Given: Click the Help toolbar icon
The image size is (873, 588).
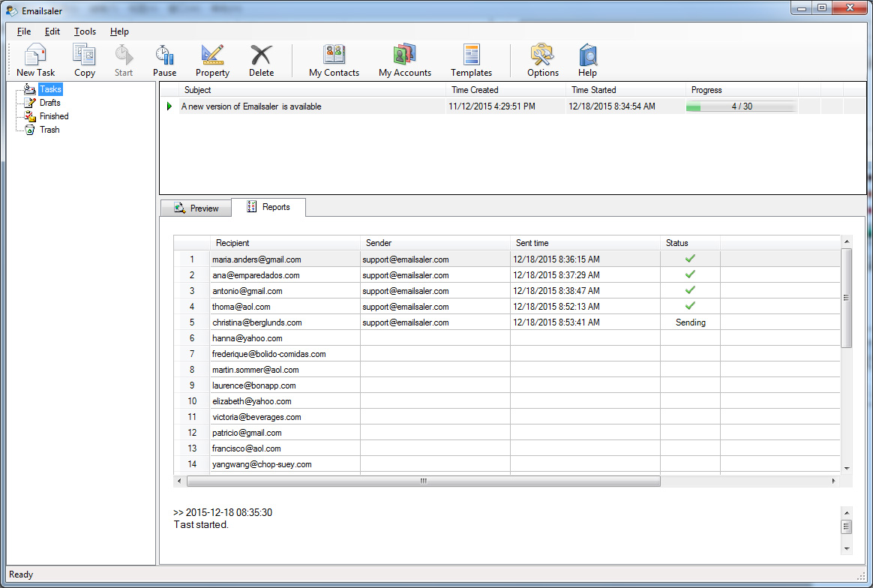Looking at the screenshot, I should [587, 60].
